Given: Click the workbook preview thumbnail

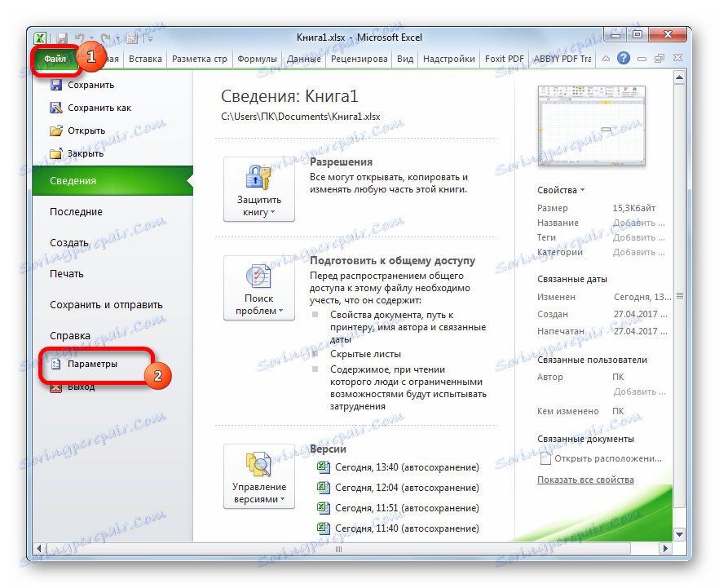Looking at the screenshot, I should 591,126.
